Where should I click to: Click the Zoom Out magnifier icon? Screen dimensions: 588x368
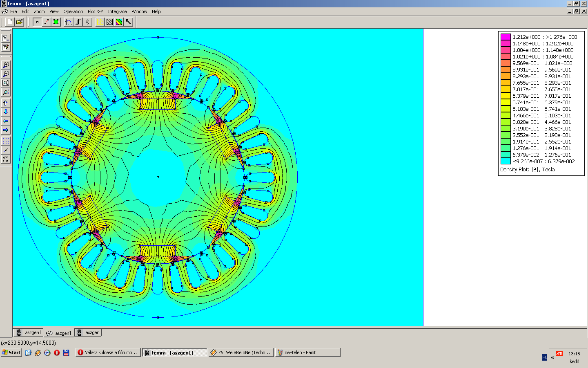[x=6, y=74]
